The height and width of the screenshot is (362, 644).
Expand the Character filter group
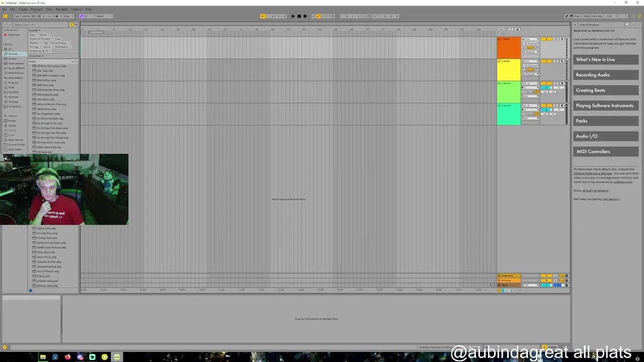click(x=36, y=56)
